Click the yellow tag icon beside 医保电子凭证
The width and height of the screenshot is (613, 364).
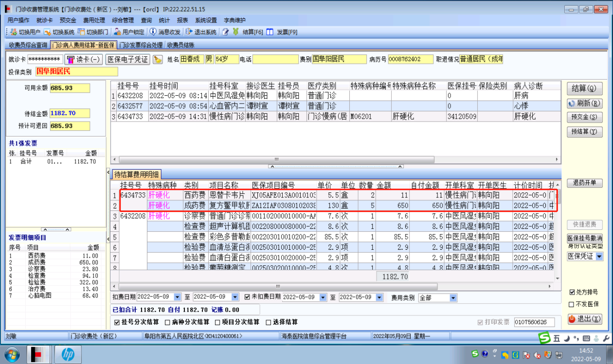pyautogui.click(x=158, y=59)
